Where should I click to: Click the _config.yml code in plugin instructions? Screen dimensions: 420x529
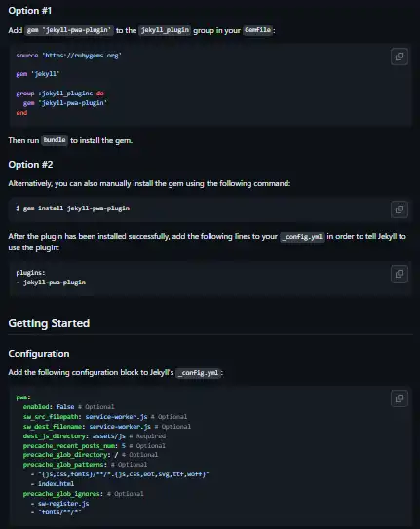pos(302,237)
